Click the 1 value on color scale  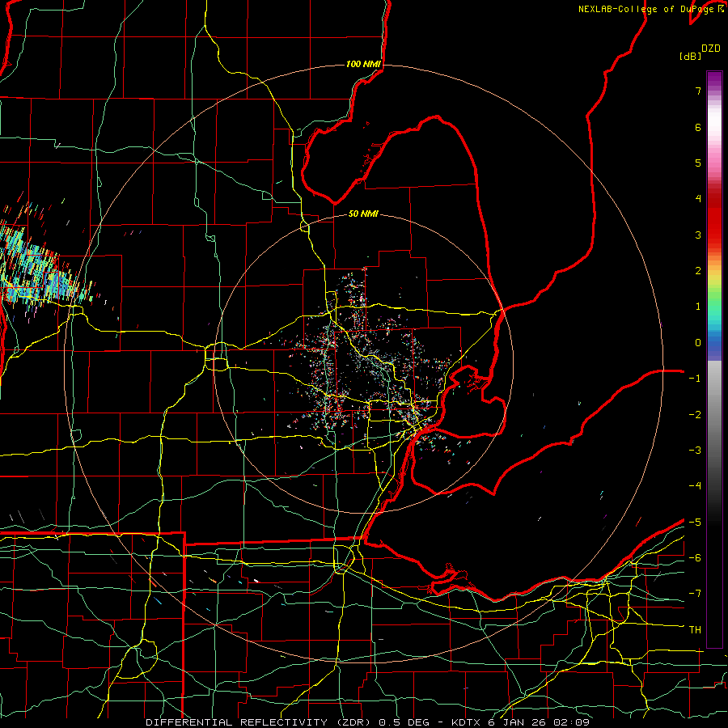pyautogui.click(x=698, y=307)
